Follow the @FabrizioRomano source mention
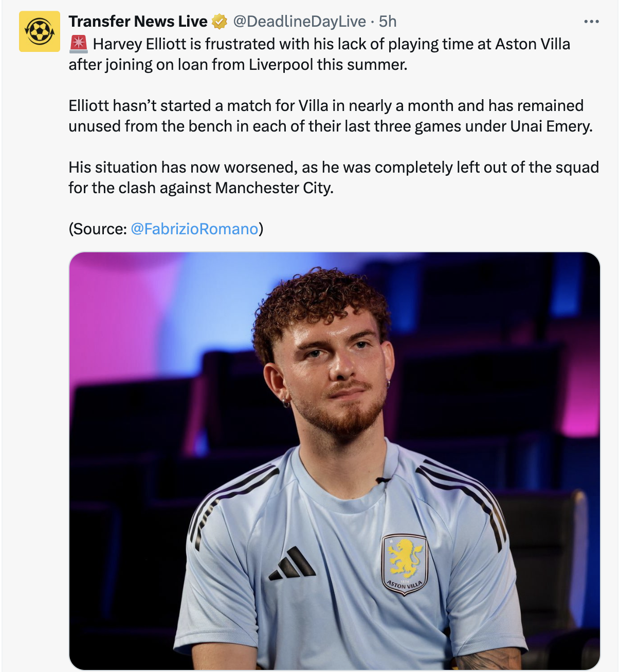Viewport: 619px width, 672px height. [194, 229]
